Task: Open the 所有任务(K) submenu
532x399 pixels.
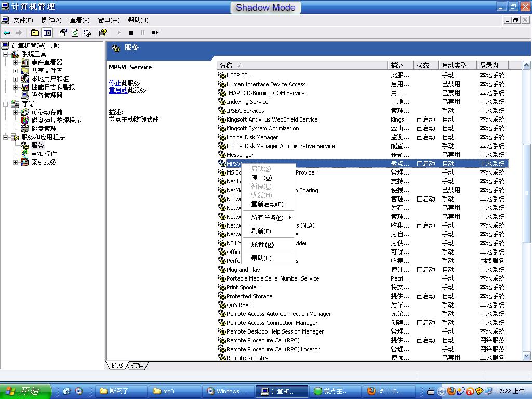Action: (x=268, y=218)
